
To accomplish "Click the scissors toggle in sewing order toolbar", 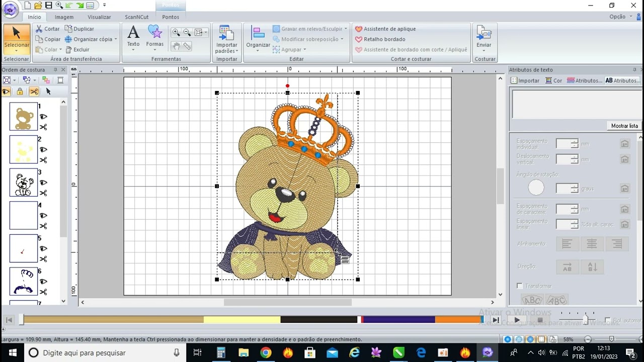I will click(x=34, y=92).
